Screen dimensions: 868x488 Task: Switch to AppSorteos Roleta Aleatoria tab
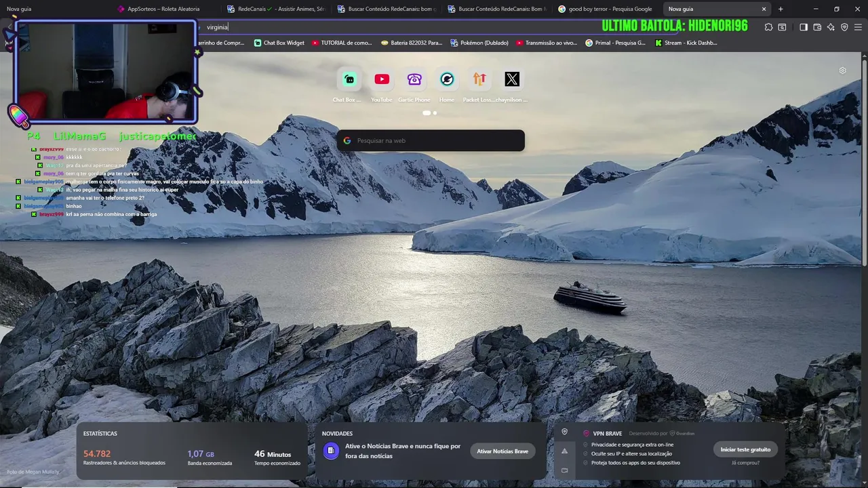point(163,9)
